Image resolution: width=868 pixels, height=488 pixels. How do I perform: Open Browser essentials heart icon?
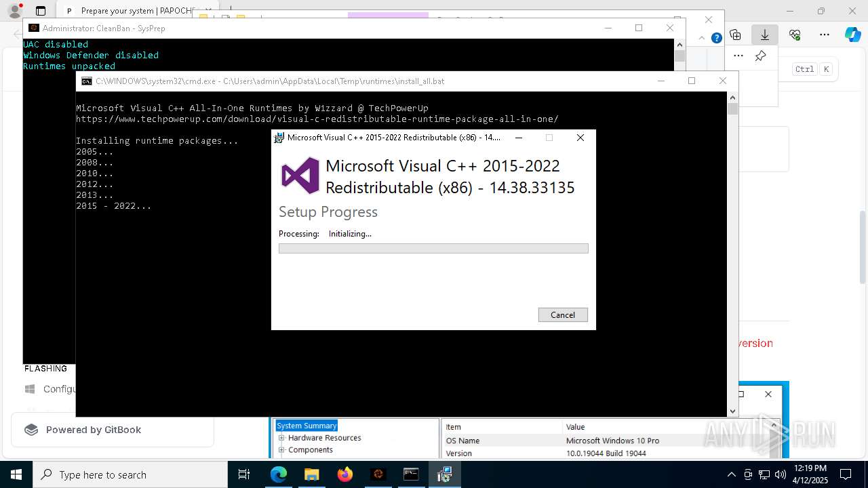coord(795,35)
